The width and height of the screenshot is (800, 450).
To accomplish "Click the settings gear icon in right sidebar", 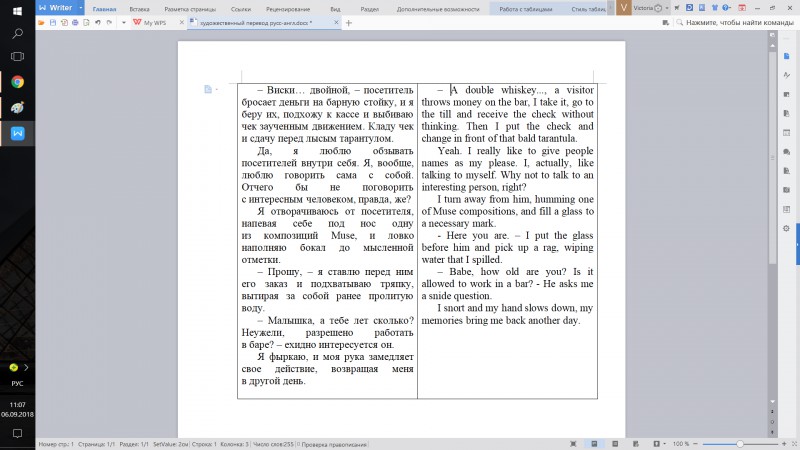I will pyautogui.click(x=786, y=228).
